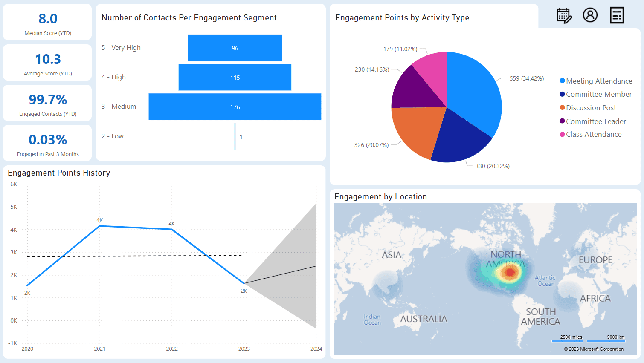Select the Medium funnel bar showing 176
Viewport: 644px width, 363px height.
pos(235,107)
